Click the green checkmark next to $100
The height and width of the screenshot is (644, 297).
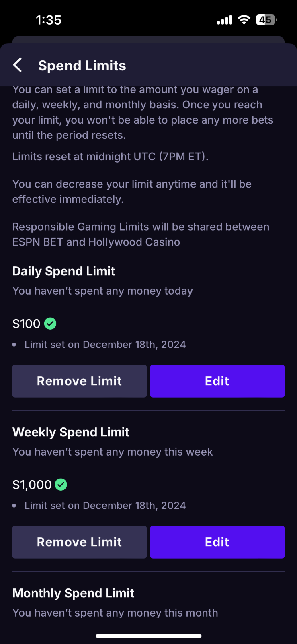[x=50, y=324]
